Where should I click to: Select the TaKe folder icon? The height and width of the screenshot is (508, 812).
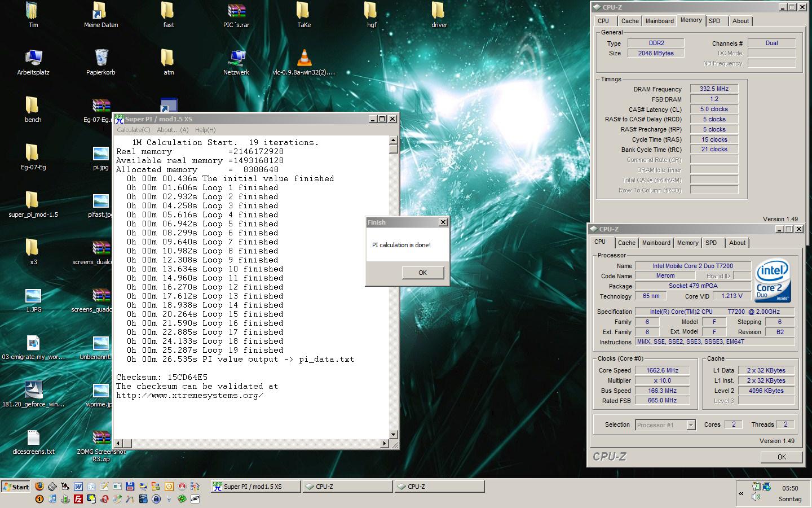click(x=304, y=15)
